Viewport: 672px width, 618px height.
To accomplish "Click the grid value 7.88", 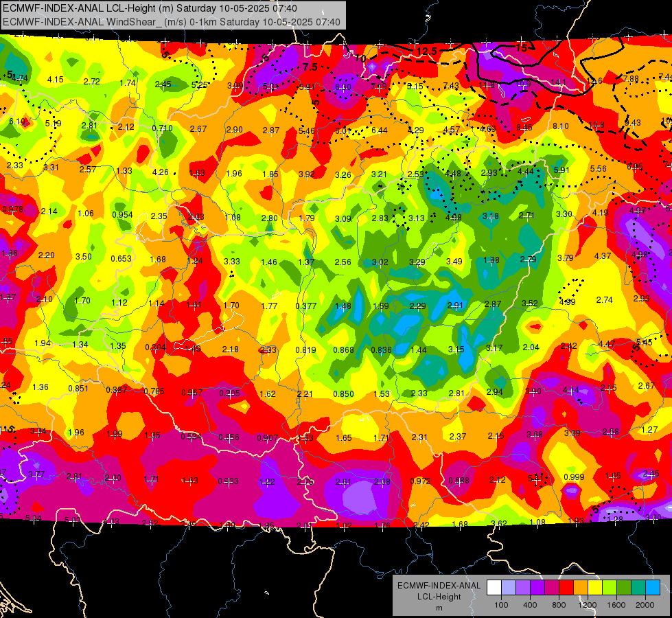I will pos(631,78).
